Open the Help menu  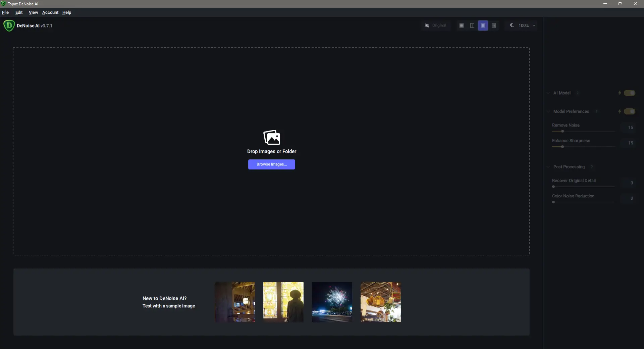coord(67,12)
